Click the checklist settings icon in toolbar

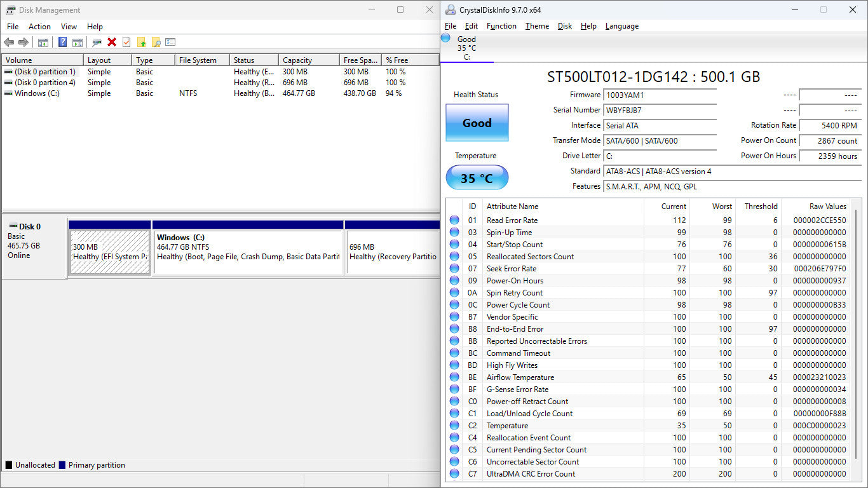(170, 43)
